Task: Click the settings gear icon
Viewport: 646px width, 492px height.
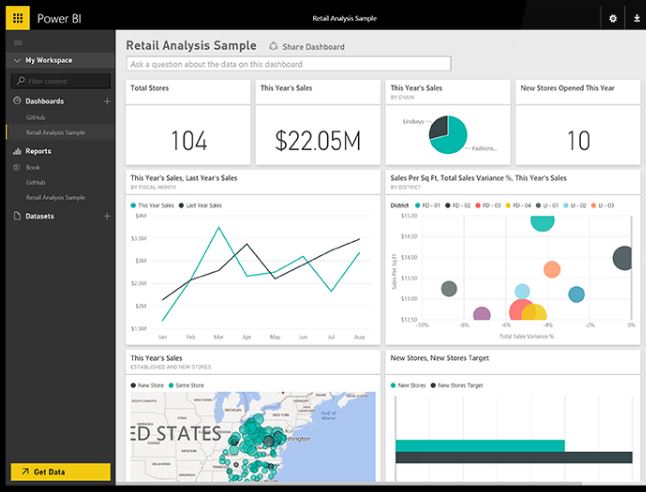Action: click(x=613, y=18)
